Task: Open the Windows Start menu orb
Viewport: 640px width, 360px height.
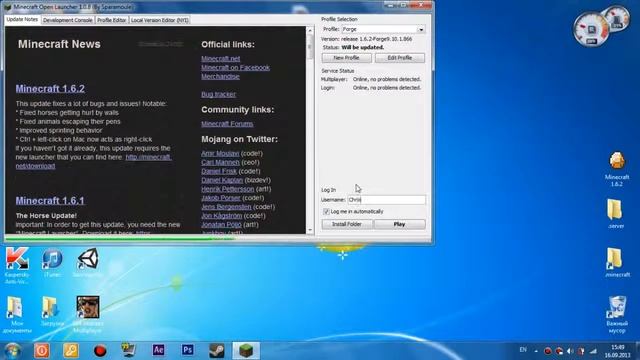Action: click(x=13, y=350)
